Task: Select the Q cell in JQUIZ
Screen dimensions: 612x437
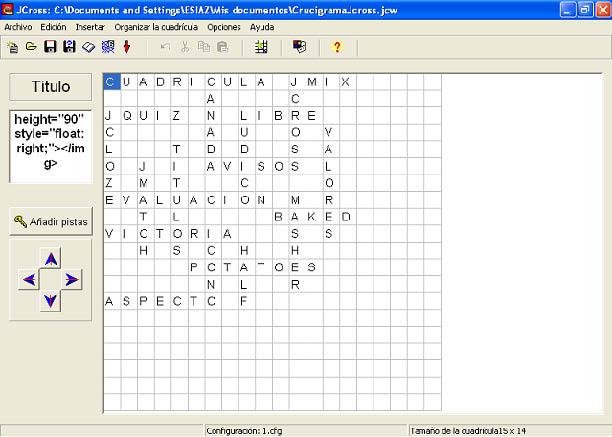Action: tap(129, 115)
